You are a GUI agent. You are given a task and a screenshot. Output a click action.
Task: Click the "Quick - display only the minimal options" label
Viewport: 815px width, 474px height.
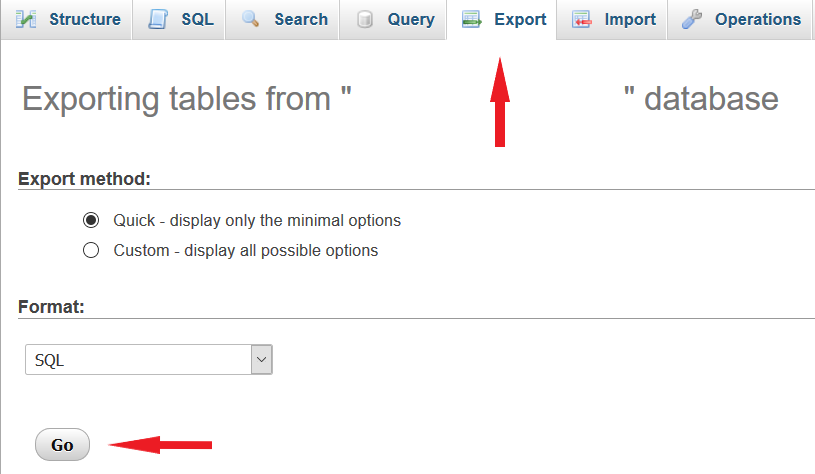click(257, 220)
